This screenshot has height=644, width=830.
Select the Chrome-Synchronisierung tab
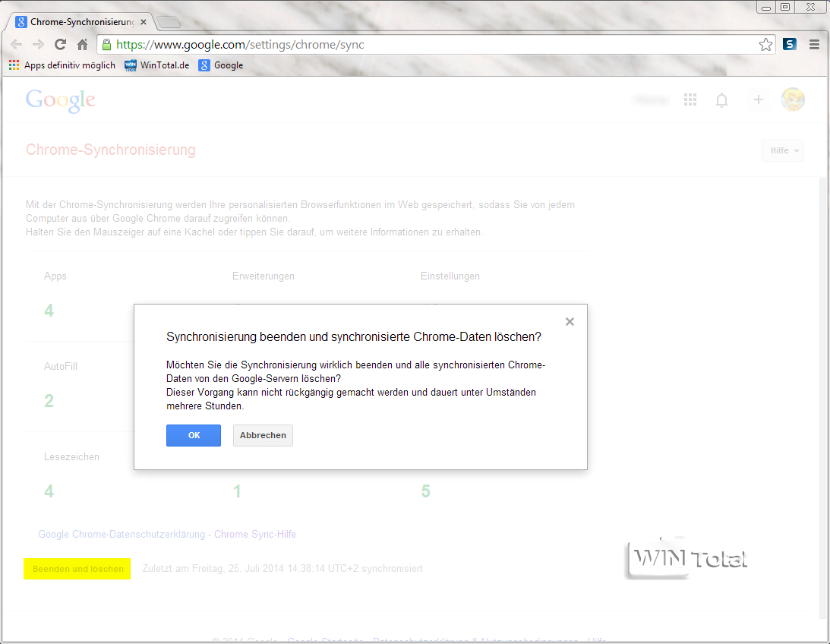(80, 22)
